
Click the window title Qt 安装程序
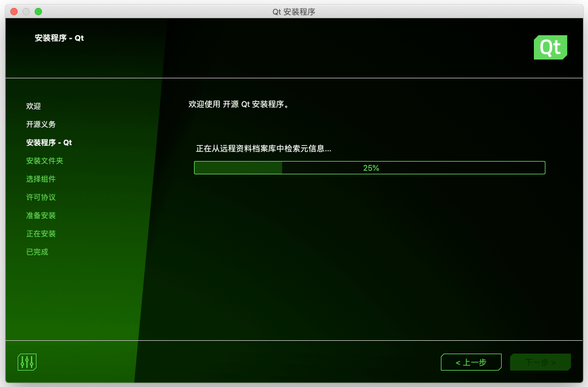[294, 12]
